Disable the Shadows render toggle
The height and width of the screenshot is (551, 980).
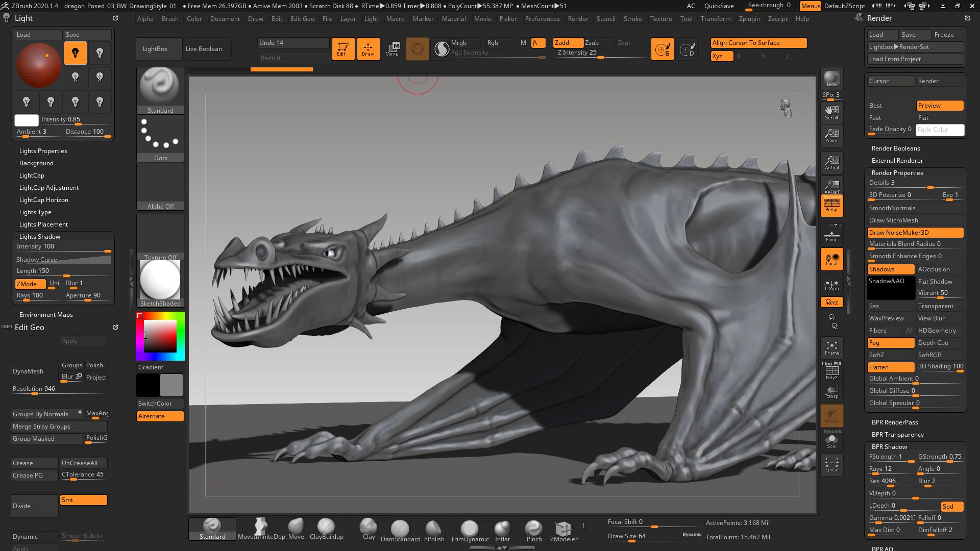[890, 269]
